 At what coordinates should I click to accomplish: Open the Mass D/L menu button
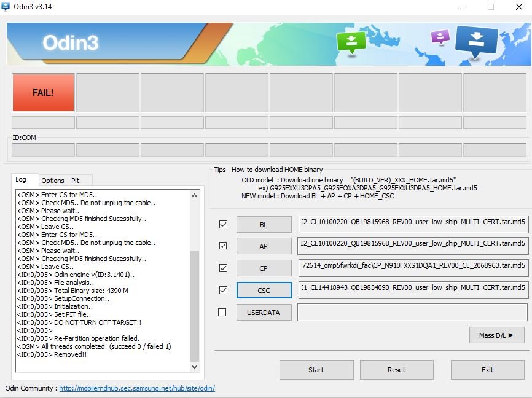point(497,335)
